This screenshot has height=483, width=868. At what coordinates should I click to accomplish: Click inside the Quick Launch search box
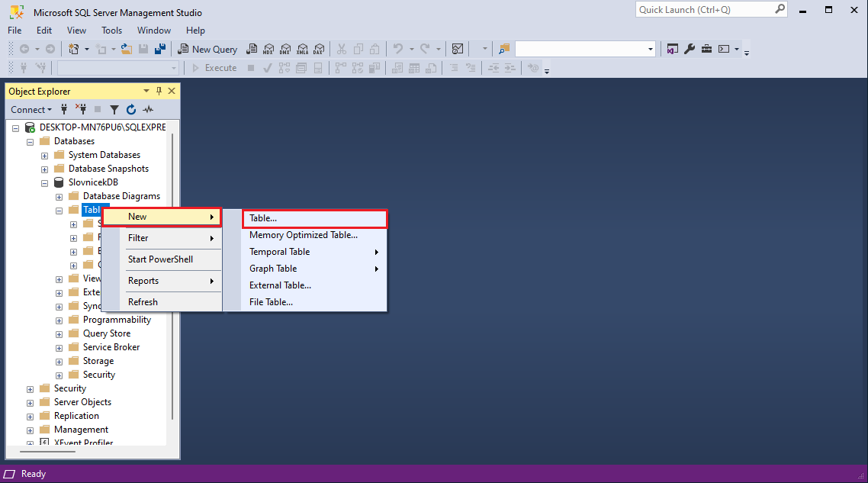point(705,10)
